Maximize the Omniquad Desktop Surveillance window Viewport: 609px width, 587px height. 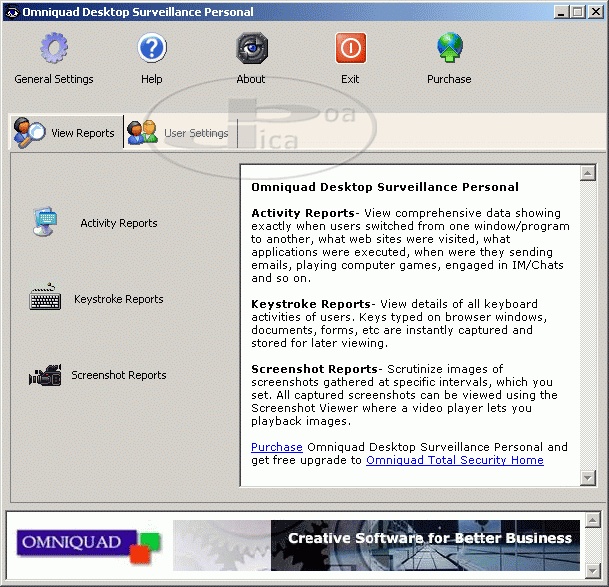click(579, 12)
